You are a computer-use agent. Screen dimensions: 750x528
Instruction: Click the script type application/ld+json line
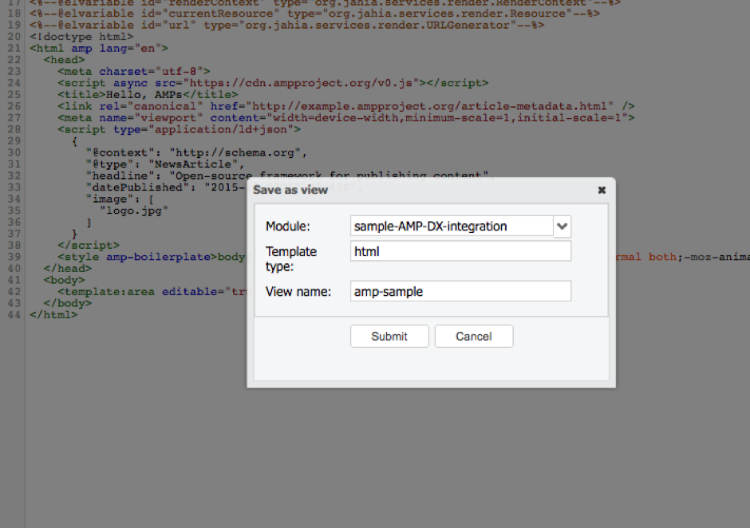[x=179, y=129]
